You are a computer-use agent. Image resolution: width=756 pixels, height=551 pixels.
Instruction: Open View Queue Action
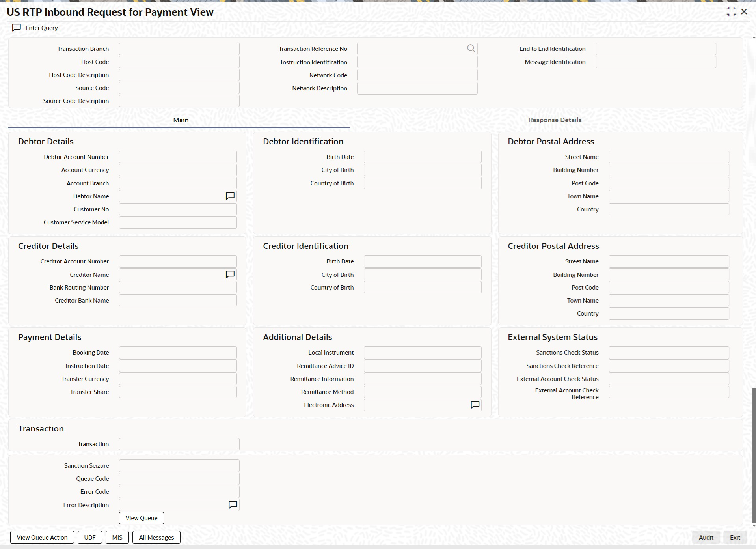42,537
